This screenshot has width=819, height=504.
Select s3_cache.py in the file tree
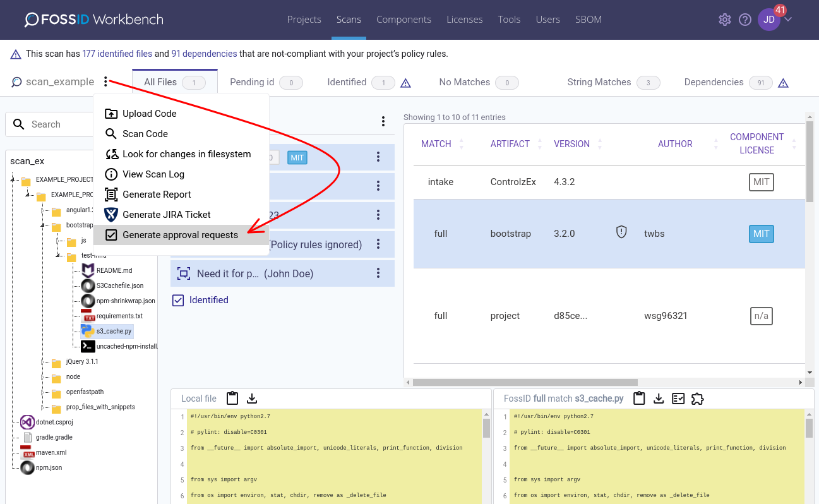tap(106, 331)
